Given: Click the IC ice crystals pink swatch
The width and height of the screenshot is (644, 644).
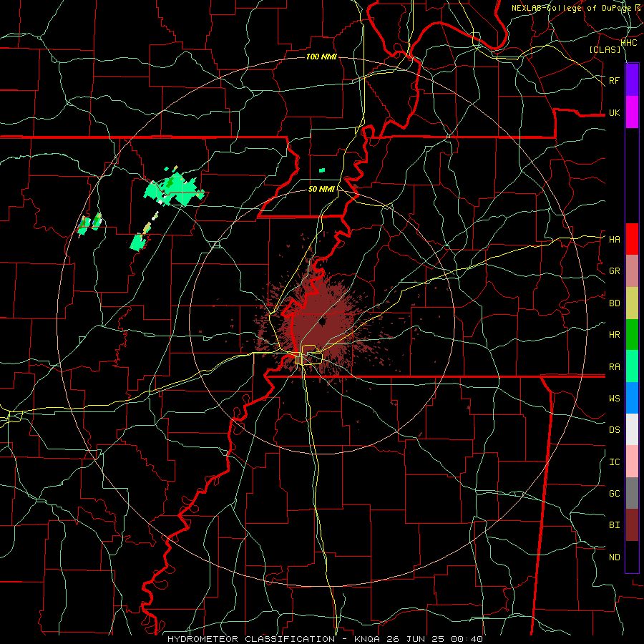Looking at the screenshot, I should [x=632, y=462].
